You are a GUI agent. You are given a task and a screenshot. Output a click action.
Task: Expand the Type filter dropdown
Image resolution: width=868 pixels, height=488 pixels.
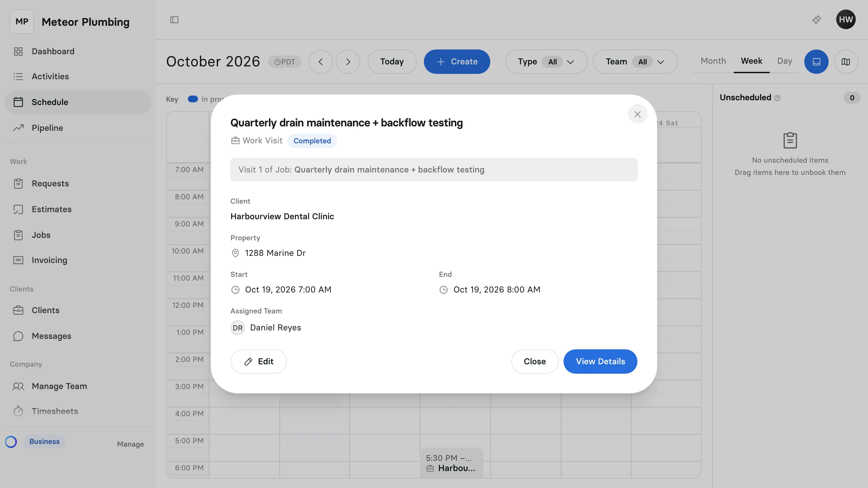click(546, 62)
